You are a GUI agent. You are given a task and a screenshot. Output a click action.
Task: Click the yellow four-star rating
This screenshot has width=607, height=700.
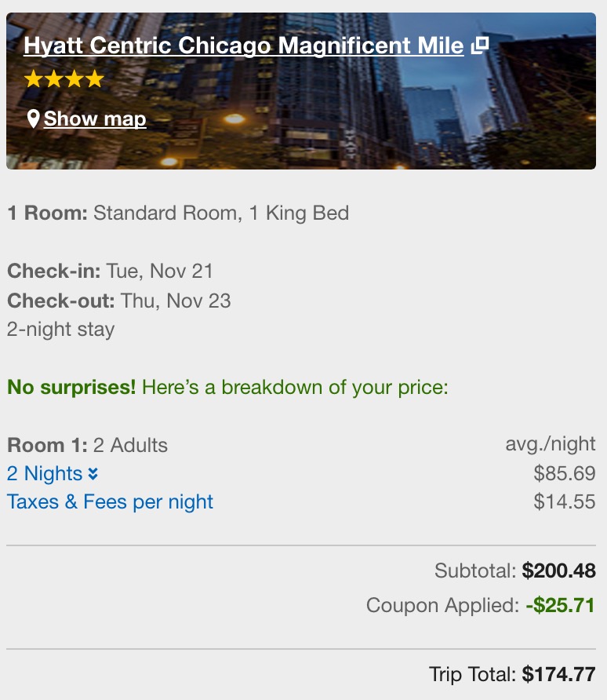pos(64,79)
